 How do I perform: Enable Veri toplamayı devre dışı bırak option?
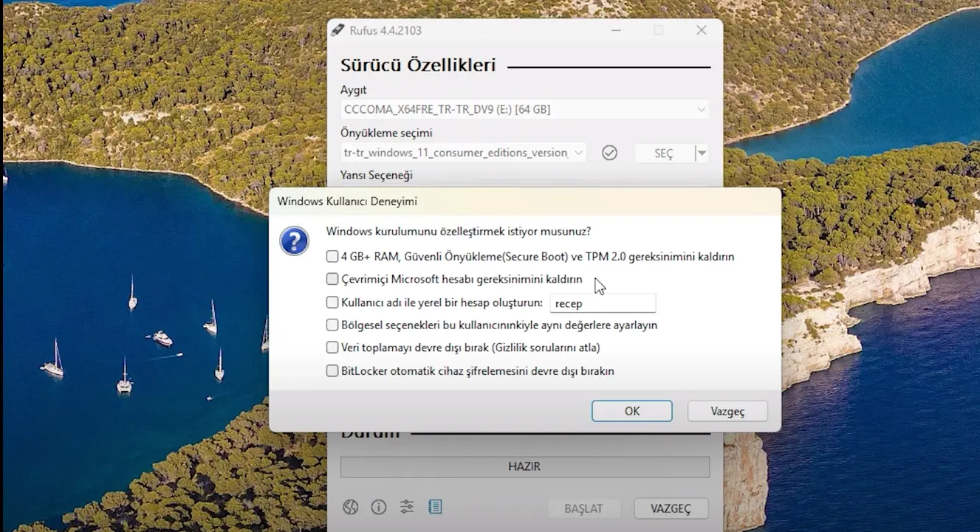[x=332, y=348]
